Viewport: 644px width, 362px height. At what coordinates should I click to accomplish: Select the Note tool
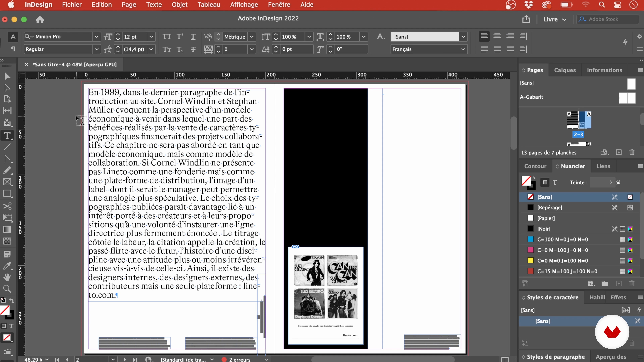[x=7, y=254]
